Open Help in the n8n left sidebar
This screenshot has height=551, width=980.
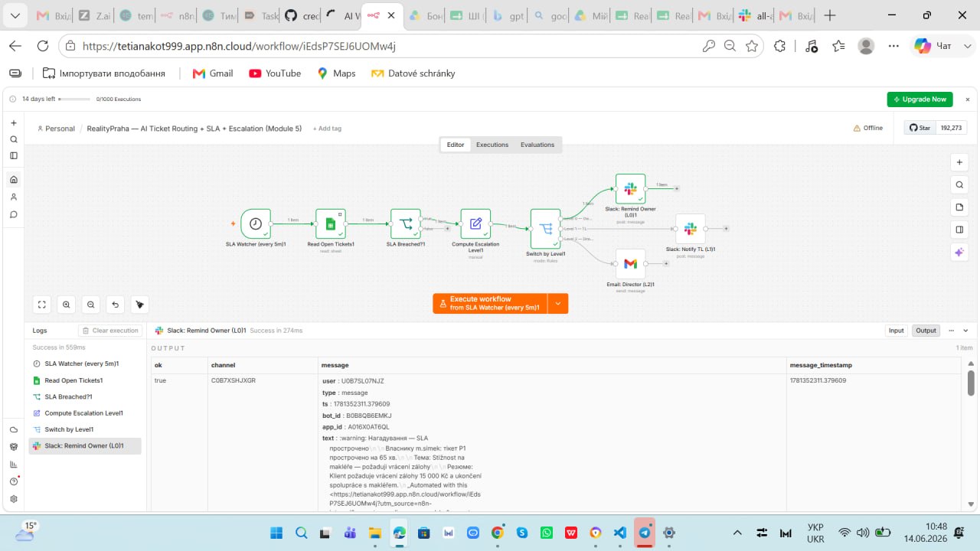pyautogui.click(x=13, y=481)
